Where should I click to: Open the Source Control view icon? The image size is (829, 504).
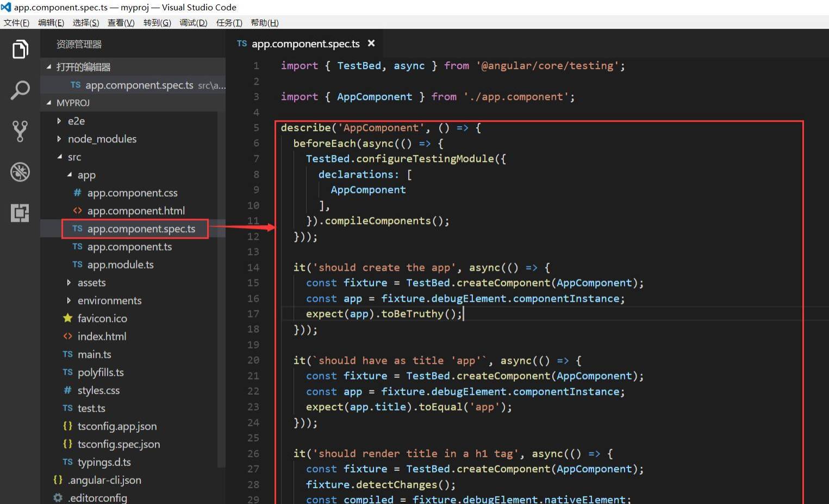[20, 131]
